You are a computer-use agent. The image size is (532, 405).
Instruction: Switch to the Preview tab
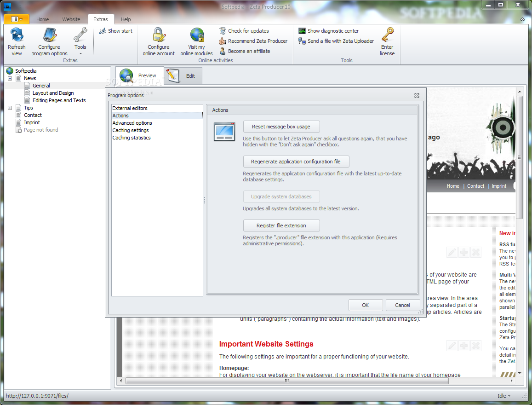point(140,75)
